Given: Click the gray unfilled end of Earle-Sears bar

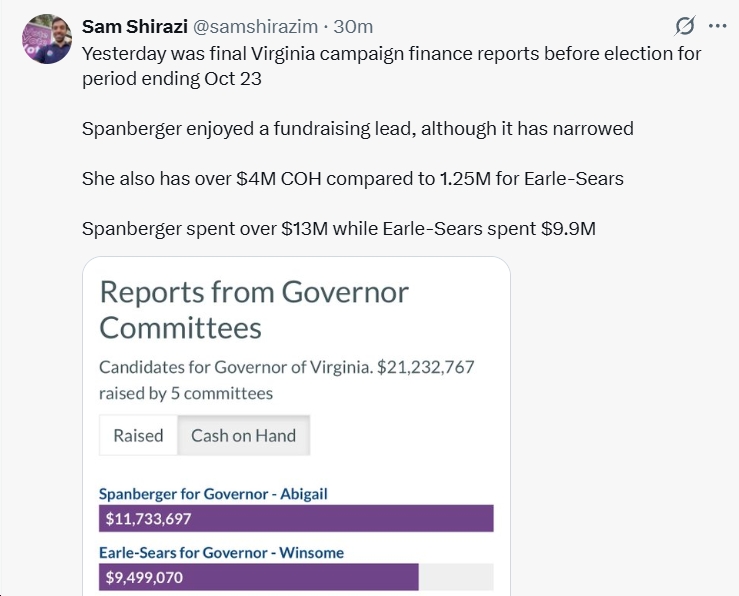Looking at the screenshot, I should click(x=456, y=577).
